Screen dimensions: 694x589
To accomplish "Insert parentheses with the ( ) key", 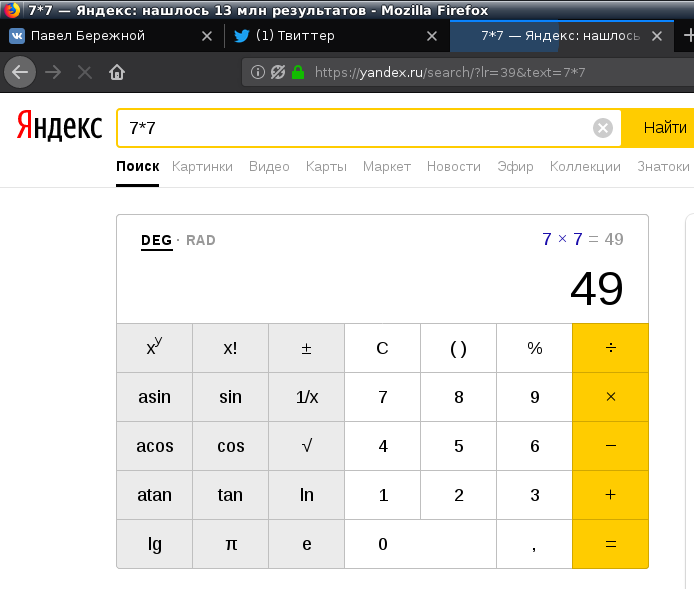I will 459,348.
